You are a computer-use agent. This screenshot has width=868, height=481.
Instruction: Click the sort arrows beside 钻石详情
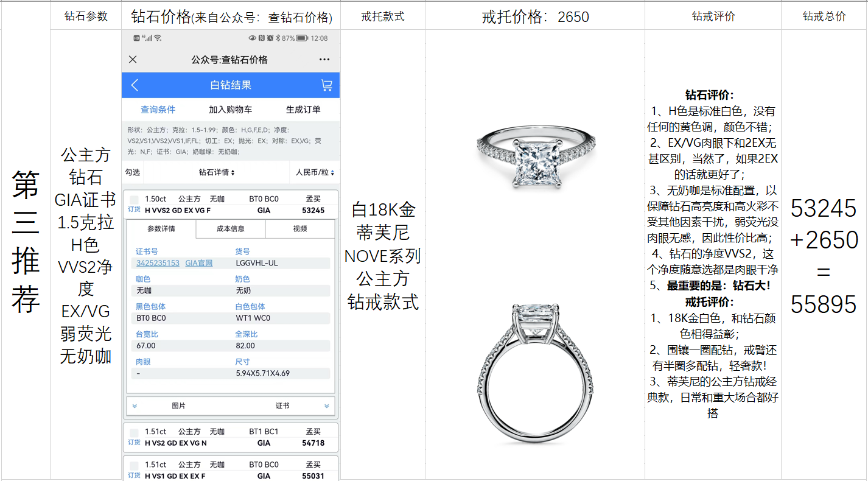point(233,173)
